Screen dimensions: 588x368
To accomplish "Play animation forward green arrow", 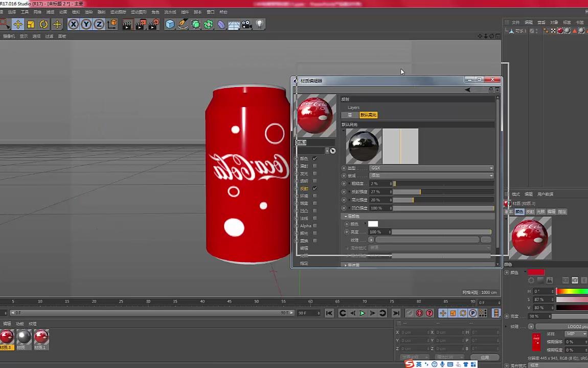I will (x=362, y=313).
